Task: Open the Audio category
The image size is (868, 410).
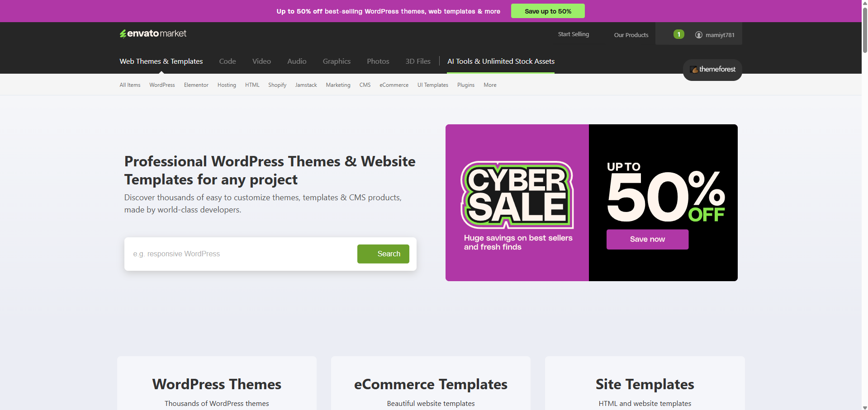Action: coord(297,61)
